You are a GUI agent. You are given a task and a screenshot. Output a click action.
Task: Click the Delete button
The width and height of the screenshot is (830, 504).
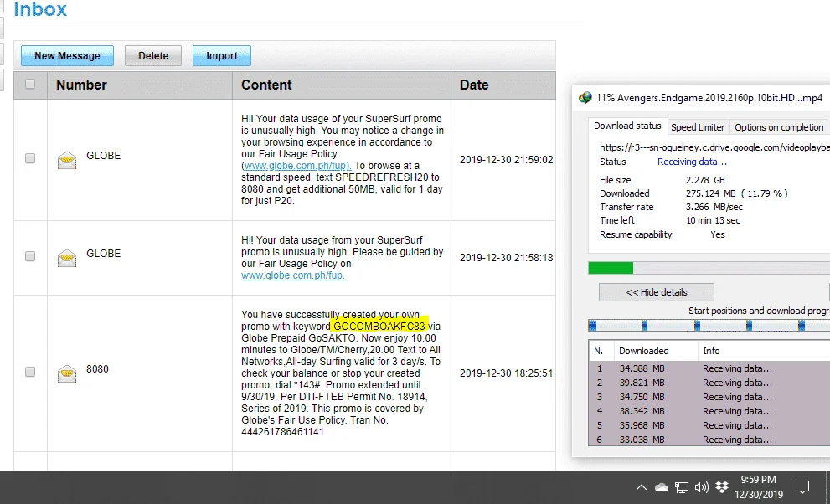click(x=153, y=55)
